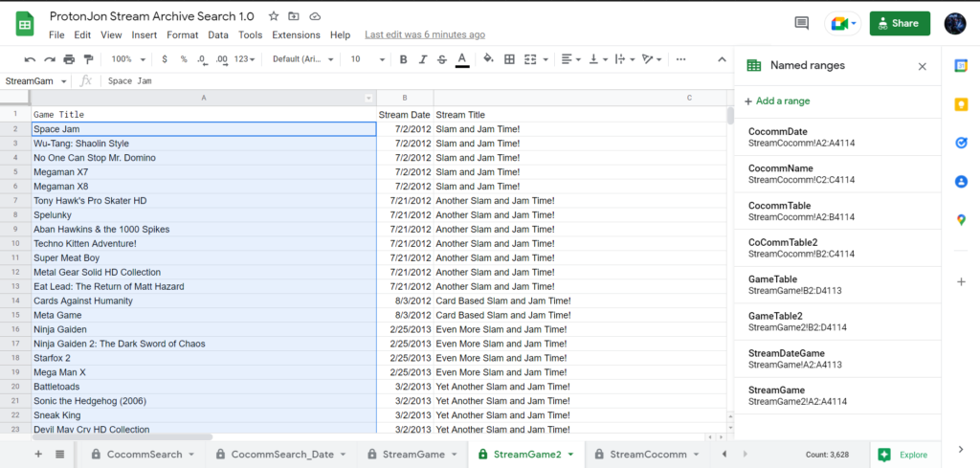980x468 pixels.
Task: Switch to the CocommSearch sheet tab
Action: pyautogui.click(x=144, y=455)
